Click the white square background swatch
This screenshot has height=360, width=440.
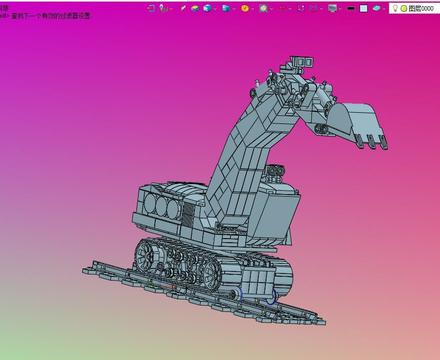tap(364, 8)
